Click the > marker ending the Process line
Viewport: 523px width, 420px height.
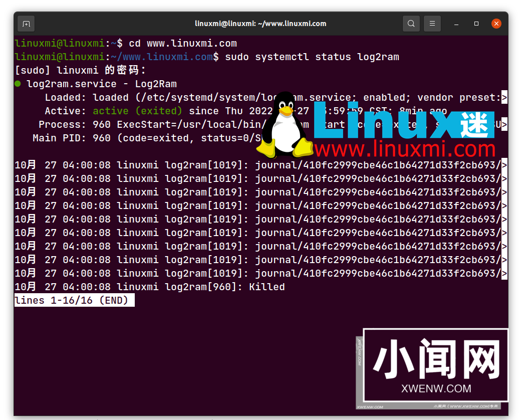[505, 124]
